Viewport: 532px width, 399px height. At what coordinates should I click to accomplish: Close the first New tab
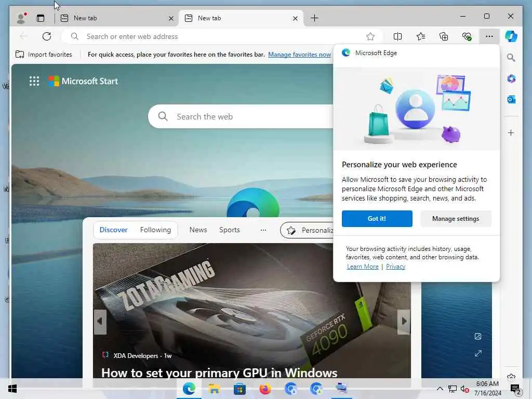click(x=171, y=18)
